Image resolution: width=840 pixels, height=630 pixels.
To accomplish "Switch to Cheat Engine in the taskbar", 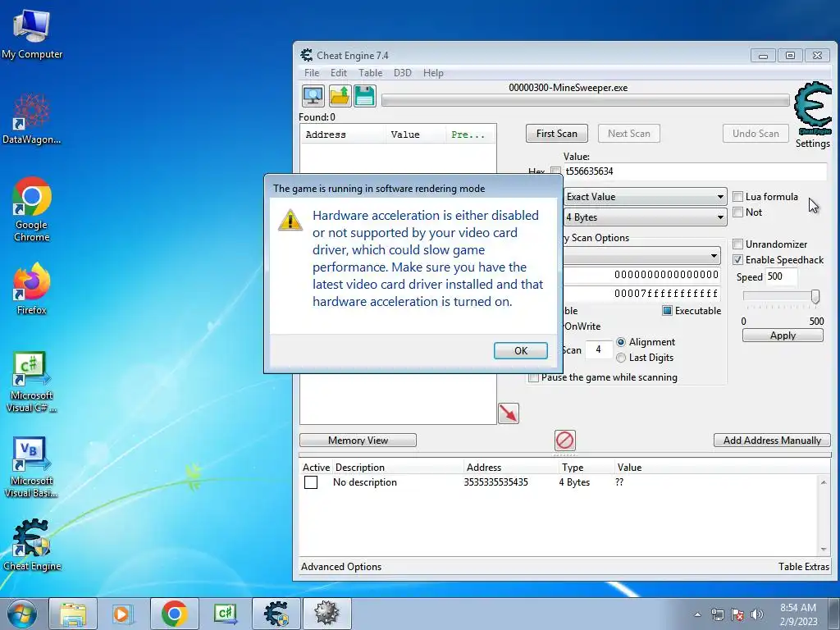I will click(276, 614).
